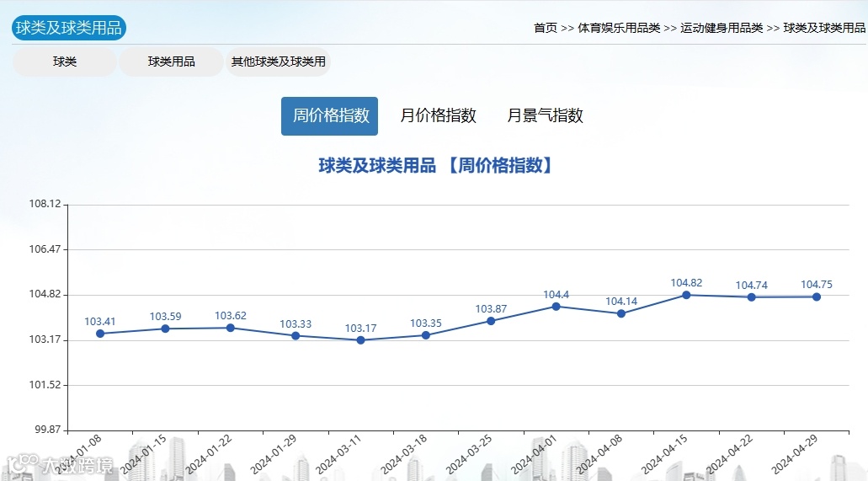Open the 球类用品 category
Screen dimensions: 868x481
[171, 61]
